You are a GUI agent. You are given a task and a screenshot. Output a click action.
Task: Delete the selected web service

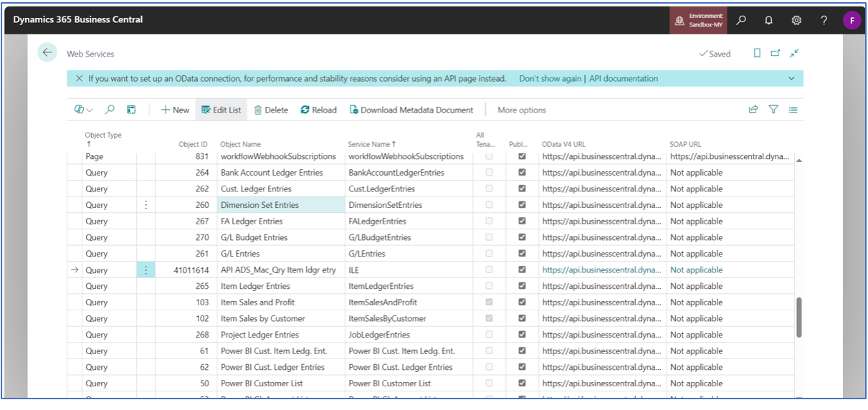click(x=271, y=110)
